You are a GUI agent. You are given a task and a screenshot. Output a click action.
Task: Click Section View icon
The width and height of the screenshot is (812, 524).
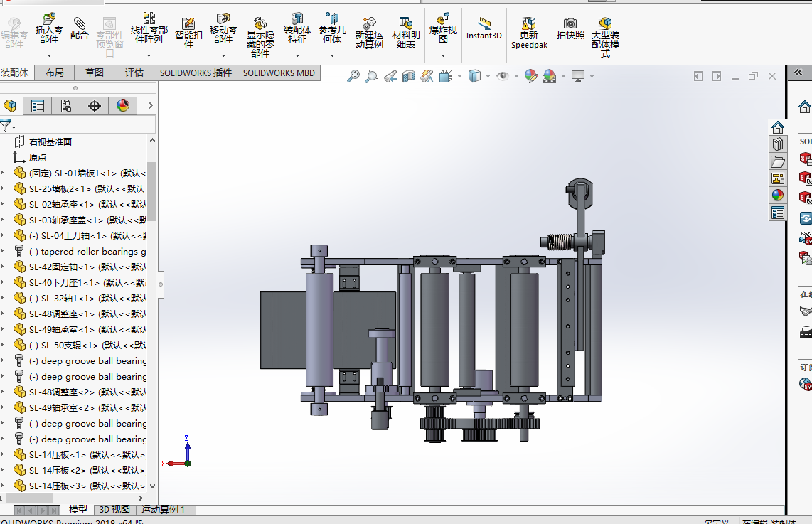(409, 77)
